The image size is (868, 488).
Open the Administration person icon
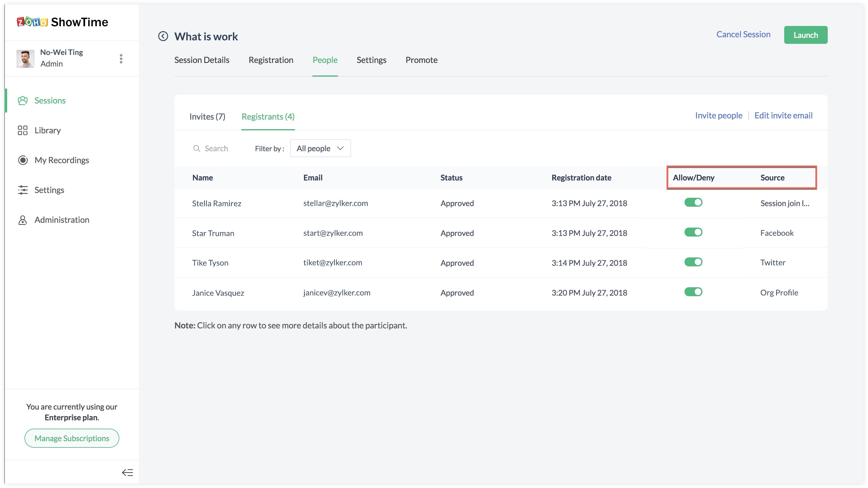(x=23, y=220)
